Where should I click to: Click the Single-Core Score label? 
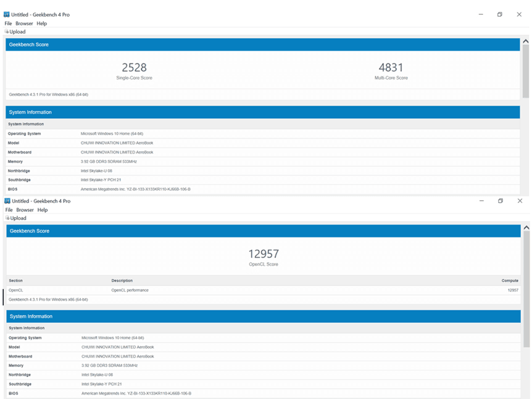point(135,78)
